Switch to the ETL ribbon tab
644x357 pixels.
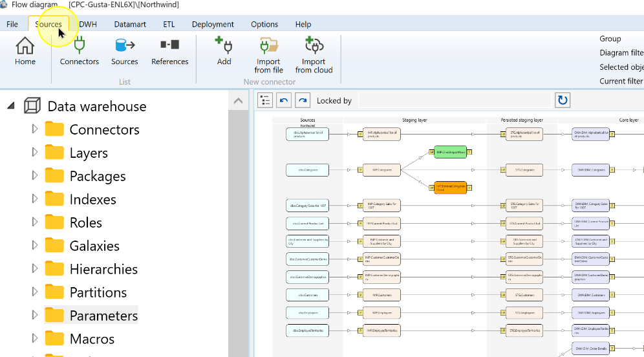coord(169,24)
